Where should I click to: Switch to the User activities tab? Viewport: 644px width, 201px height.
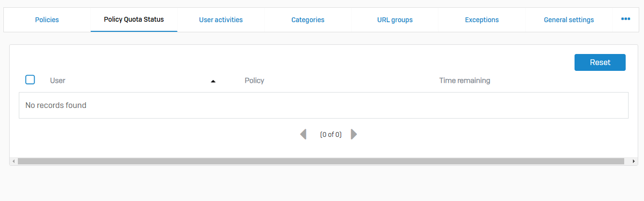pyautogui.click(x=220, y=20)
